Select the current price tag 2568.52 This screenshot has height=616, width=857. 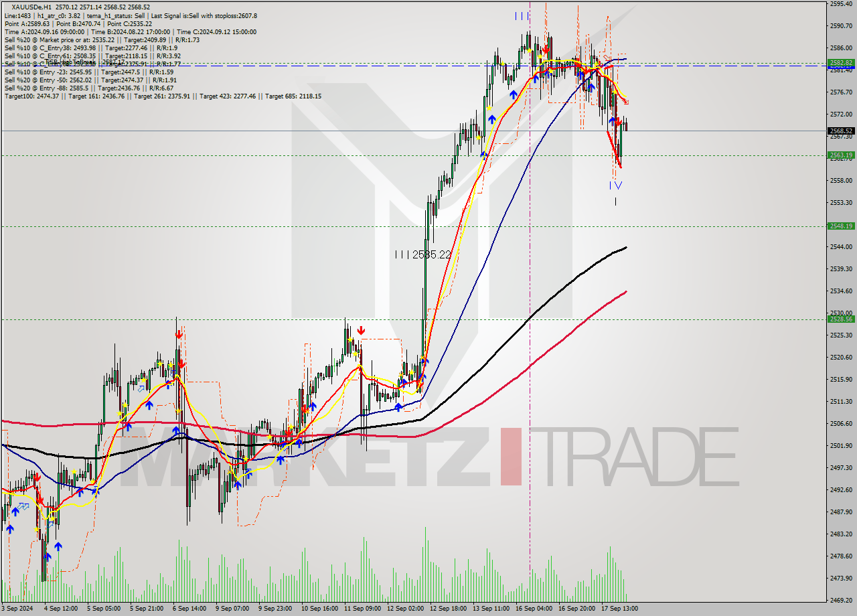[841, 131]
